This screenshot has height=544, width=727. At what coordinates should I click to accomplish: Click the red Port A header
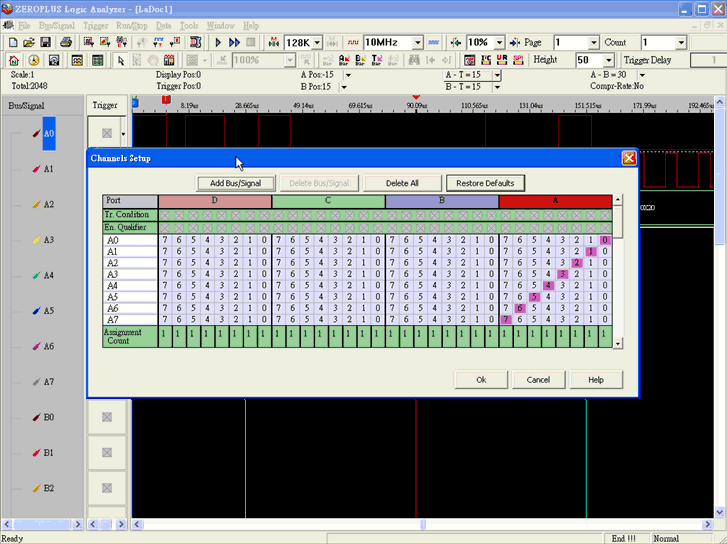555,201
